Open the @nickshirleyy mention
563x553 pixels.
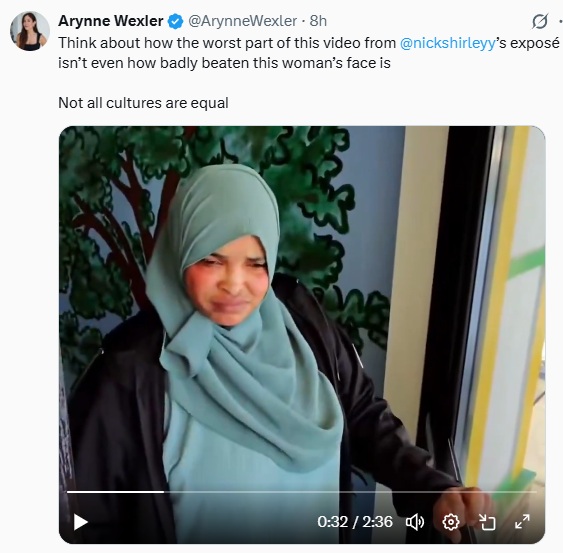click(x=447, y=43)
